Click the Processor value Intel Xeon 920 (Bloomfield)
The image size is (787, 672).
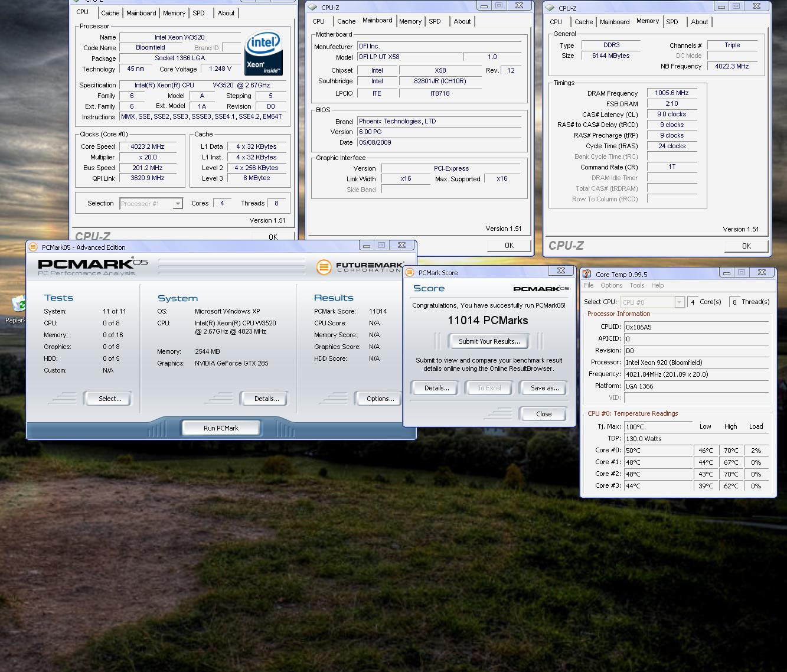coord(697,363)
